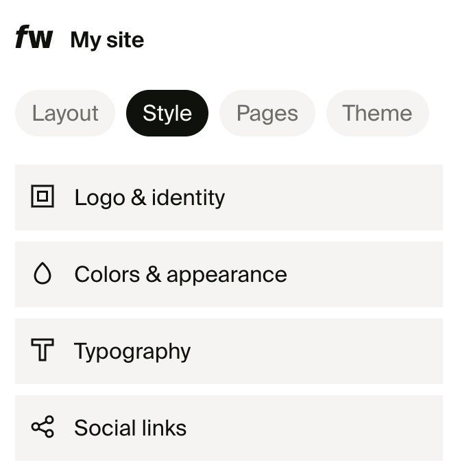
Task: Click the T-shaped Typography icon
Action: click(43, 350)
